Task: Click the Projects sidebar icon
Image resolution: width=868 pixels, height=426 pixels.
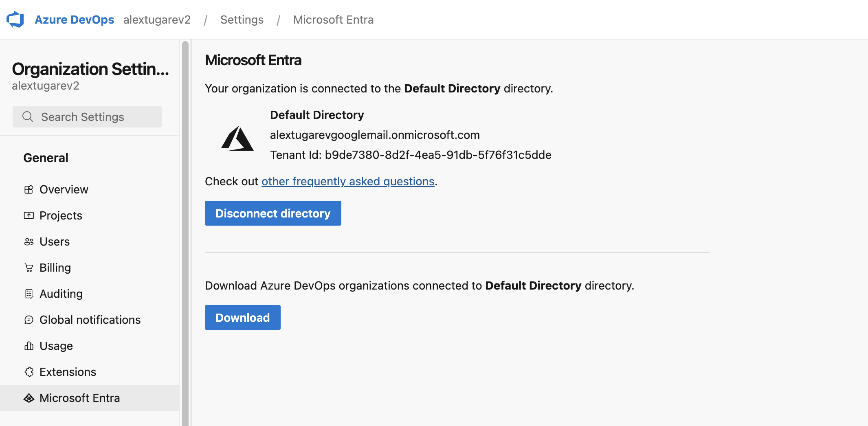Action: coord(29,216)
